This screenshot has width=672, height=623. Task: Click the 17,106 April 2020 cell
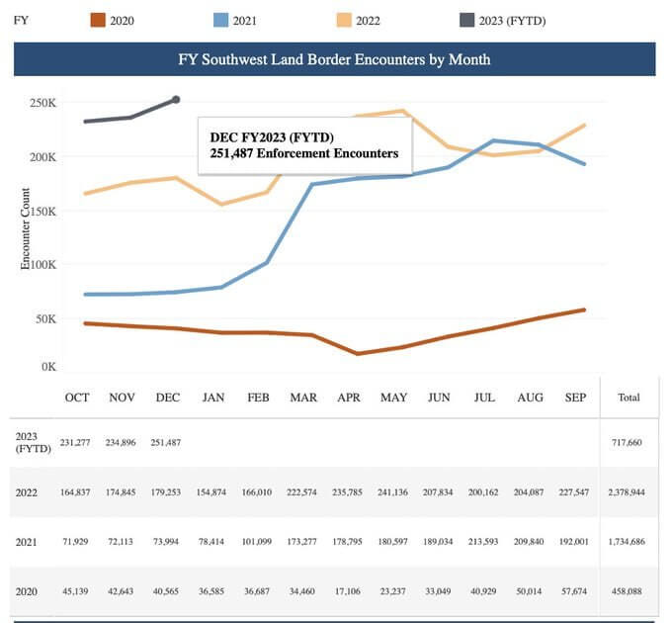[349, 592]
